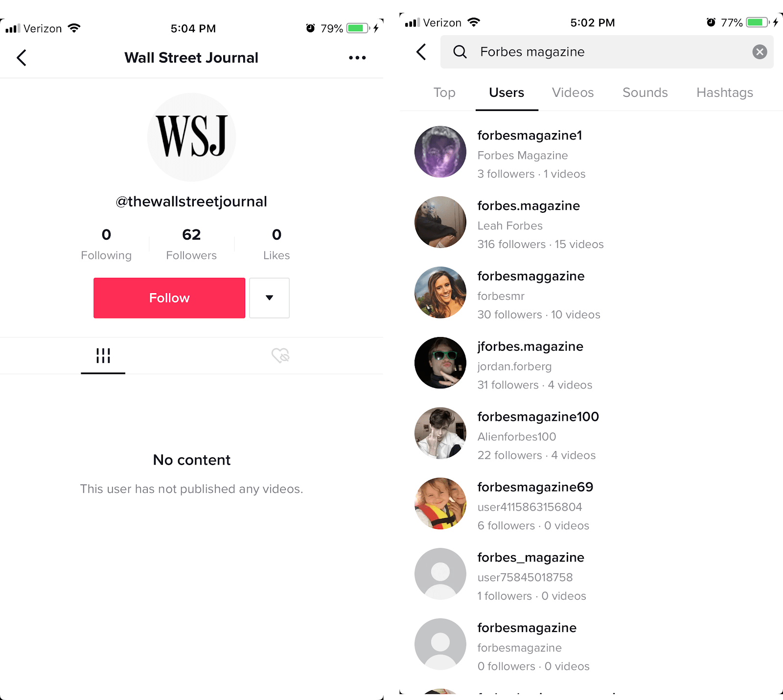Open the three-dot more options menu
This screenshot has width=783, height=700.
[357, 58]
